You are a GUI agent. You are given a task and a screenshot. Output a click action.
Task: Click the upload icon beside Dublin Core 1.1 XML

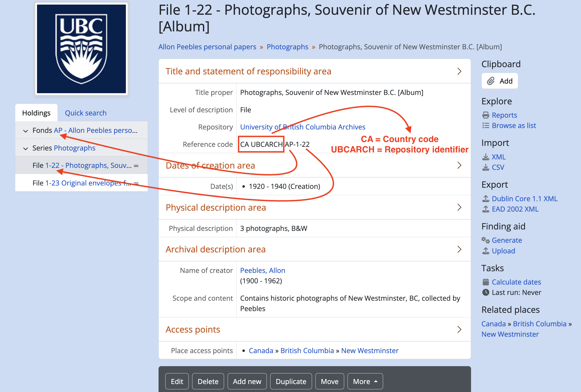486,199
